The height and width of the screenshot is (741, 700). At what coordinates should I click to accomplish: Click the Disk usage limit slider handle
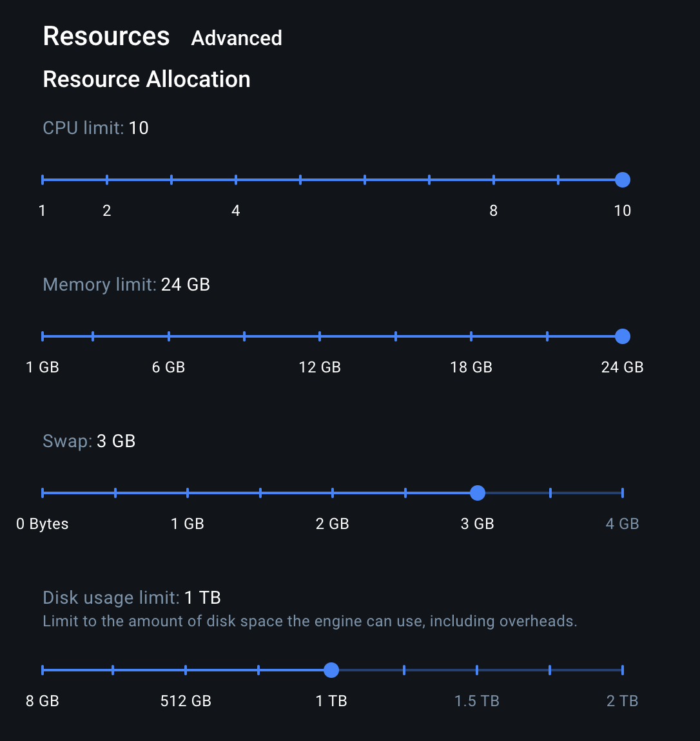pyautogui.click(x=331, y=670)
